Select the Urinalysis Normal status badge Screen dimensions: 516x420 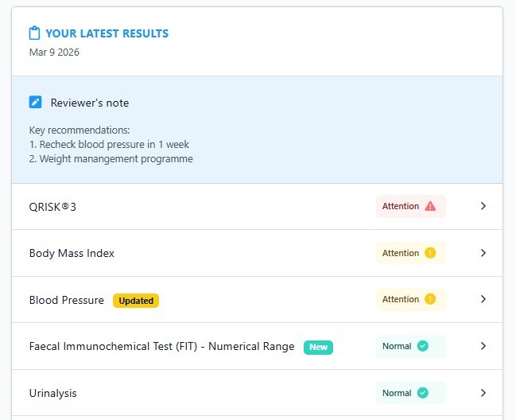410,393
